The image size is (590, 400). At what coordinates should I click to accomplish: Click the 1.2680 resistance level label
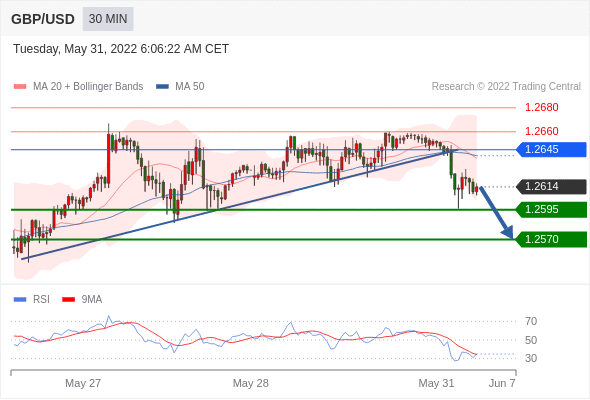click(x=541, y=108)
